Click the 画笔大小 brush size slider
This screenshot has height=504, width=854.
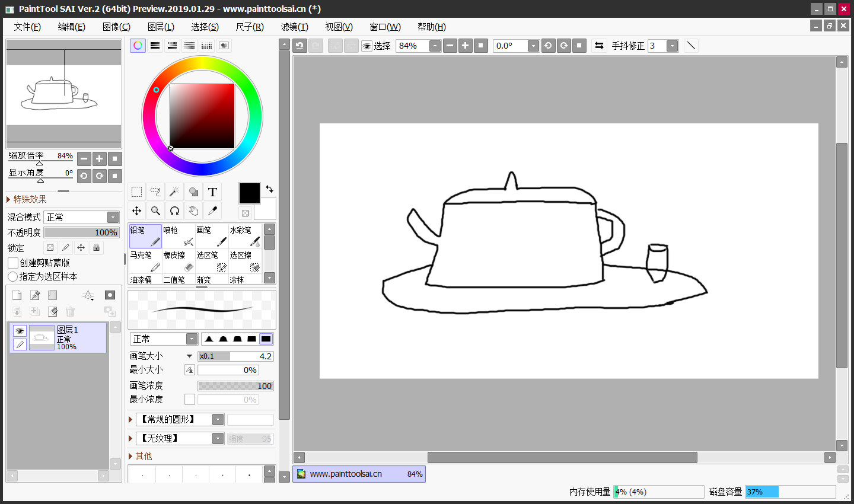(x=235, y=356)
